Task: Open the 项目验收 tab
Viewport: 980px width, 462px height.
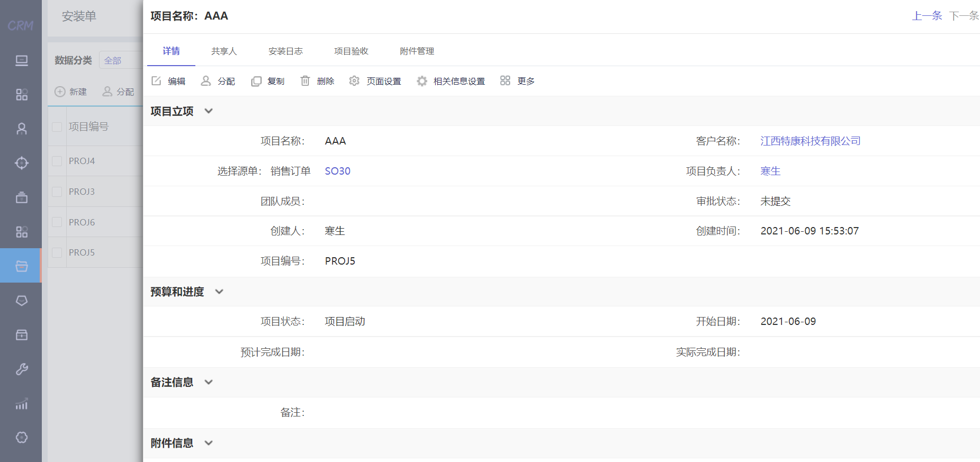Action: 351,51
